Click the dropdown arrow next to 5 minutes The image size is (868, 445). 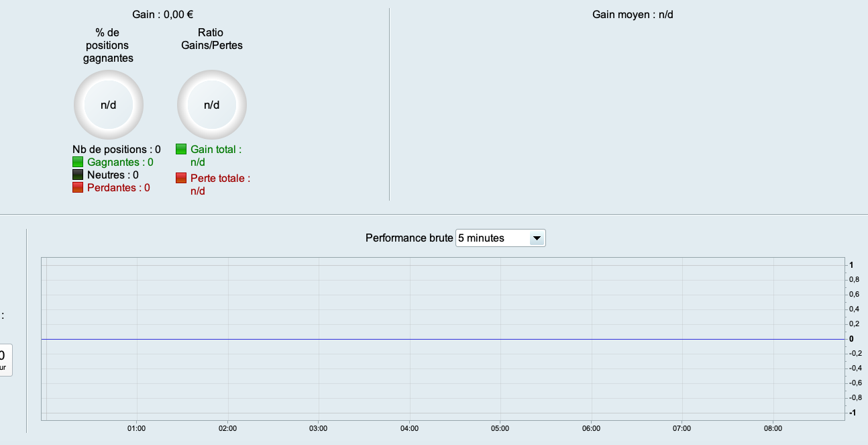tap(536, 238)
